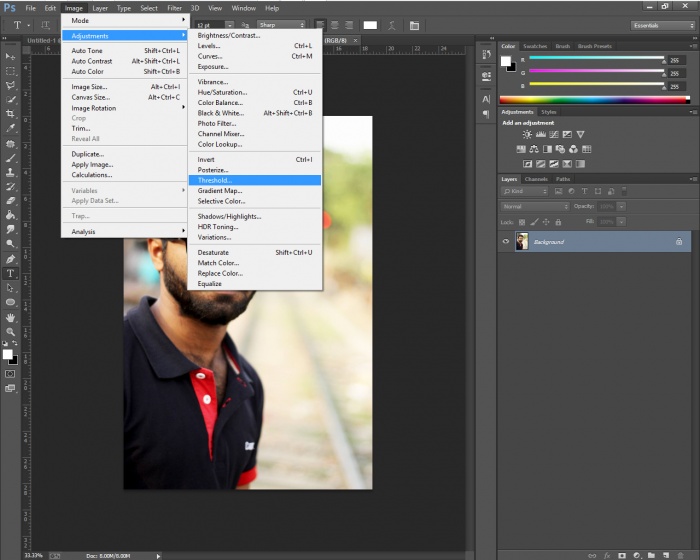Click the create new layer icon
Screen dimensions: 700x560
click(664, 553)
